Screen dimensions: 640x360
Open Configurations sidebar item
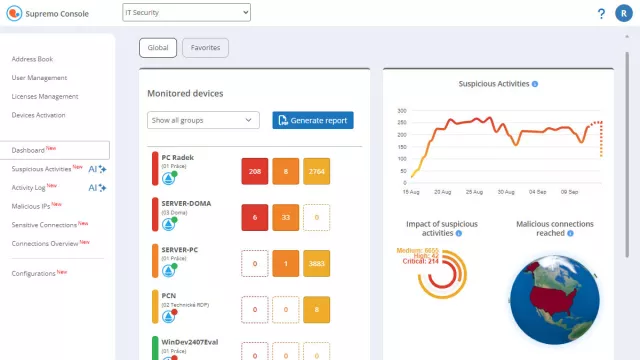[x=33, y=273]
